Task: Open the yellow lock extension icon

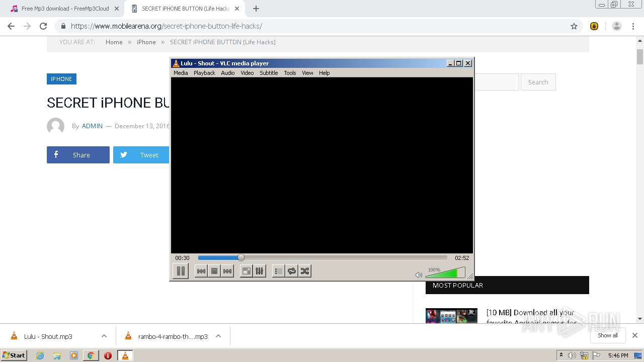Action: 594,26
